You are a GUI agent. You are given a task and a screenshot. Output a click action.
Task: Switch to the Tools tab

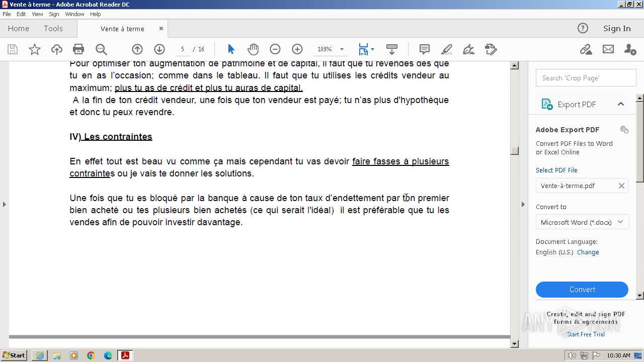tap(53, 28)
